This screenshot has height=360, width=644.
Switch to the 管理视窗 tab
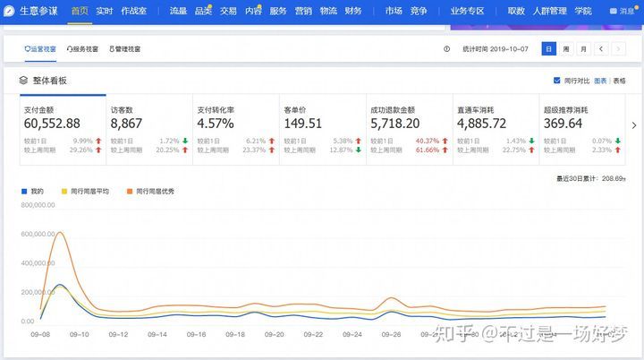coord(125,49)
